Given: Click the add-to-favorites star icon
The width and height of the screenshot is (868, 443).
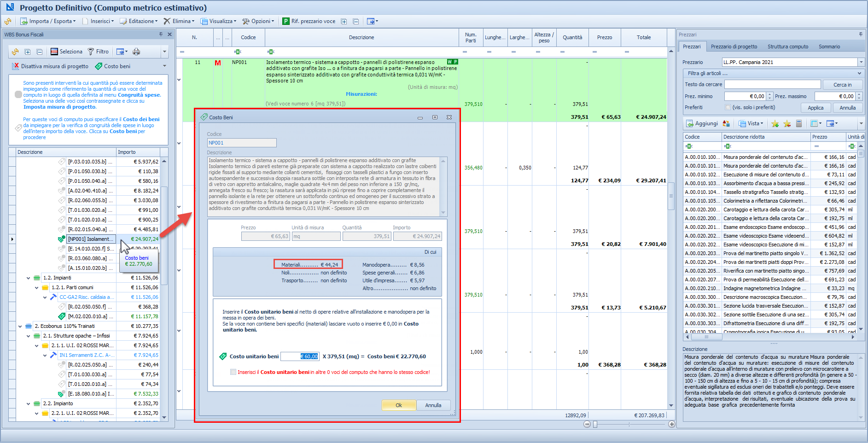Looking at the screenshot, I should 775,123.
